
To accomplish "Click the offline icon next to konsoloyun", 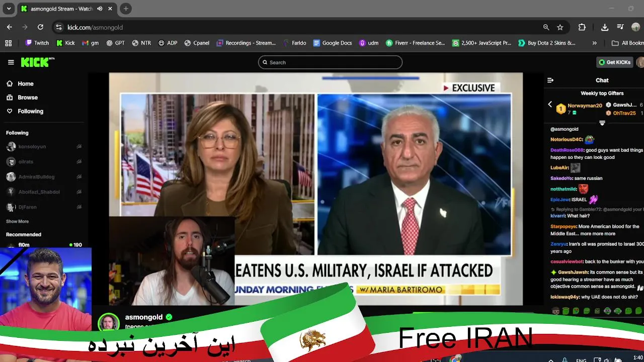I will [x=79, y=147].
